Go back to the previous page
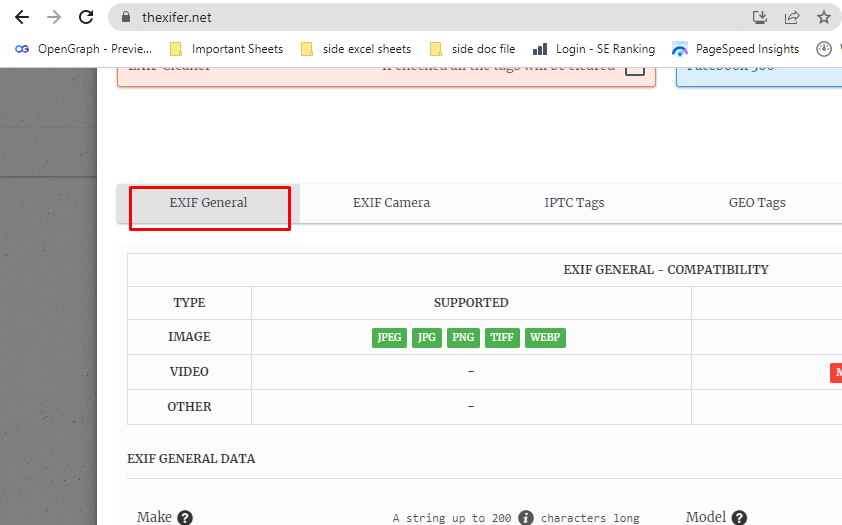 point(22,17)
